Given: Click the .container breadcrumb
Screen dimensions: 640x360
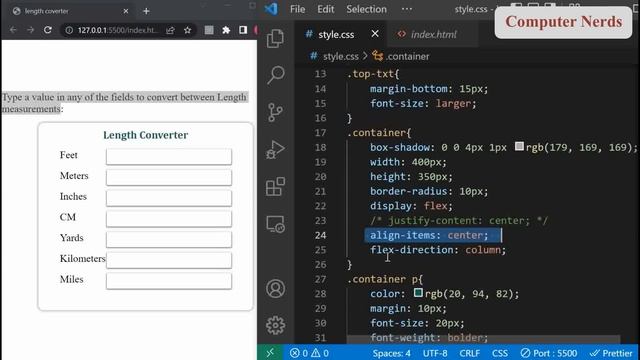Looking at the screenshot, I should pyautogui.click(x=407, y=56).
